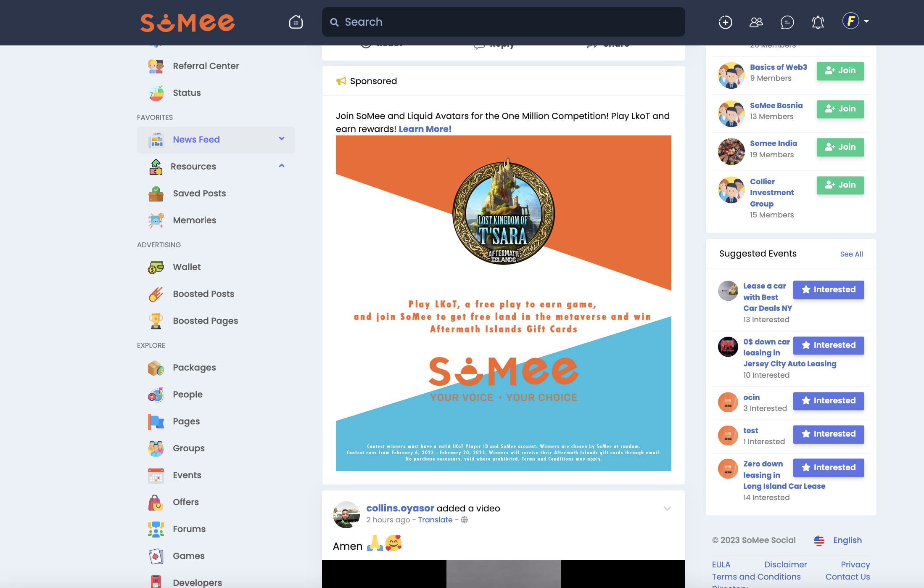Open Basics of Web3 group link
Screen dimensions: 924x588
[x=778, y=67]
